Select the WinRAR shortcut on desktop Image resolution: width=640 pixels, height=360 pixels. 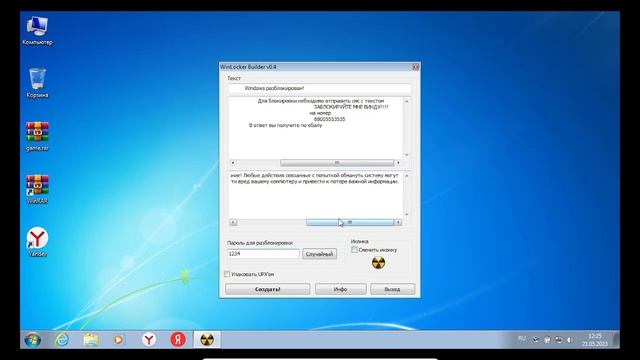coord(37,189)
